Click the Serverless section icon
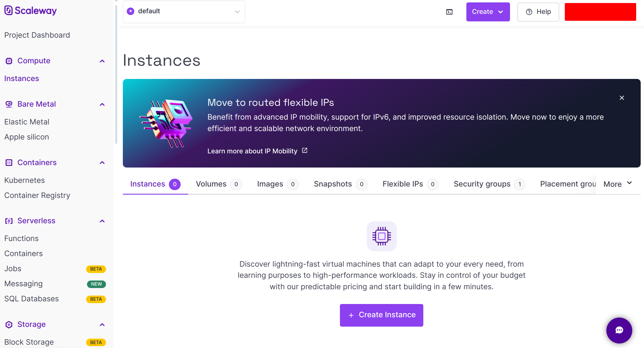This screenshot has height=348, width=644. 9,221
